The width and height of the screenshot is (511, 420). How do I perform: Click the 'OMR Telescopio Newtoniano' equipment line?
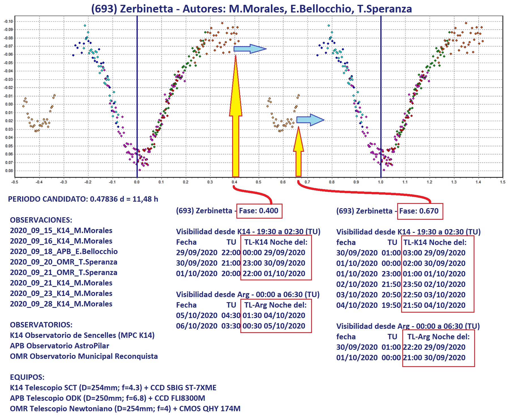coord(125,409)
